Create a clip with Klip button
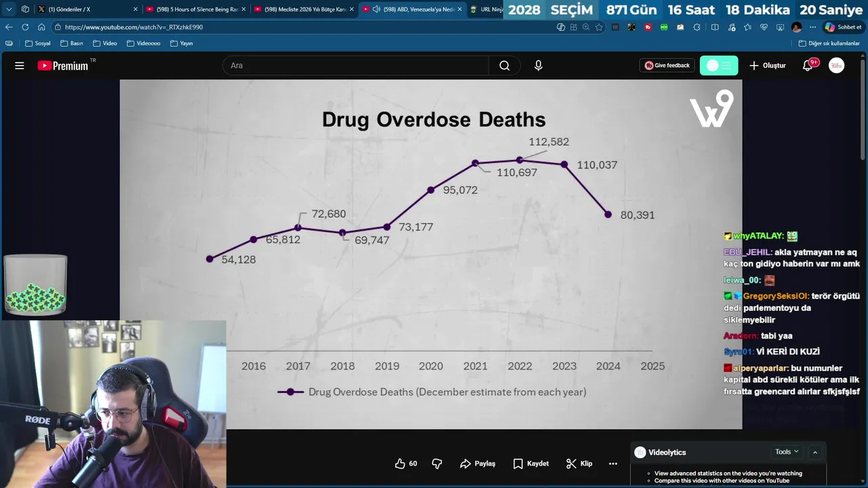 pyautogui.click(x=580, y=464)
